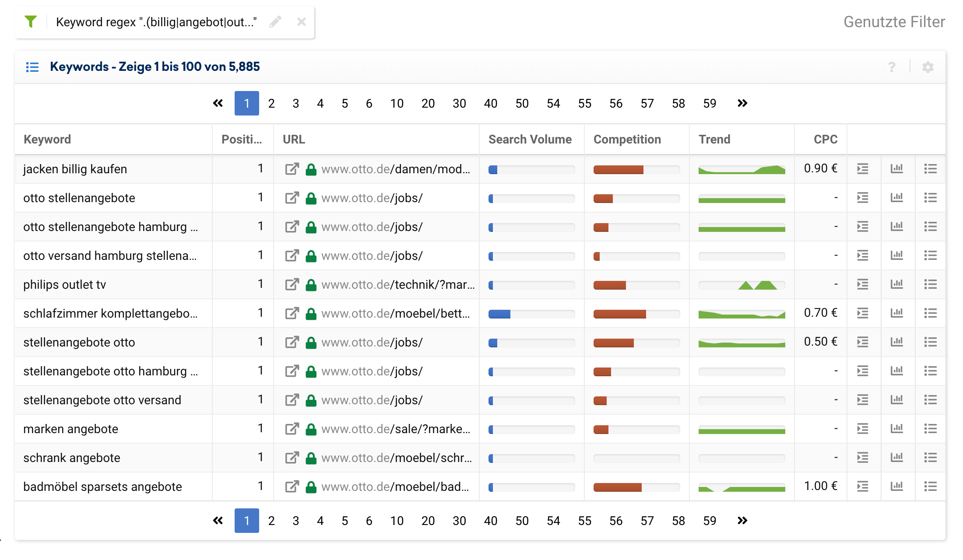963x560 pixels.
Task: Open bar chart for schlafzimmer komplettangebote row
Action: coord(896,313)
